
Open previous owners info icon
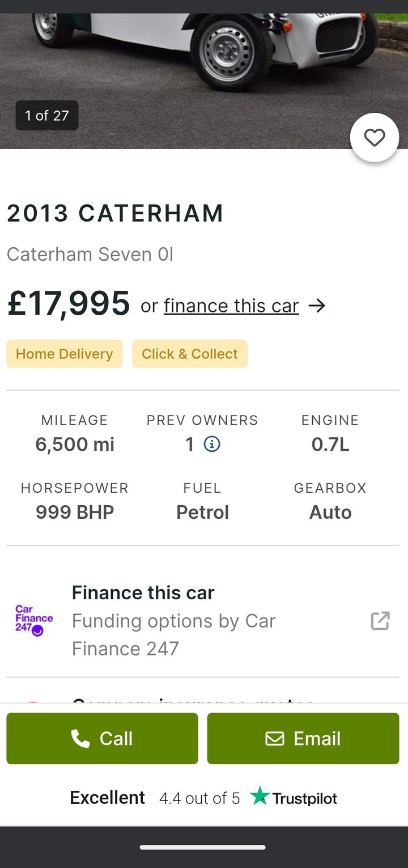click(212, 444)
